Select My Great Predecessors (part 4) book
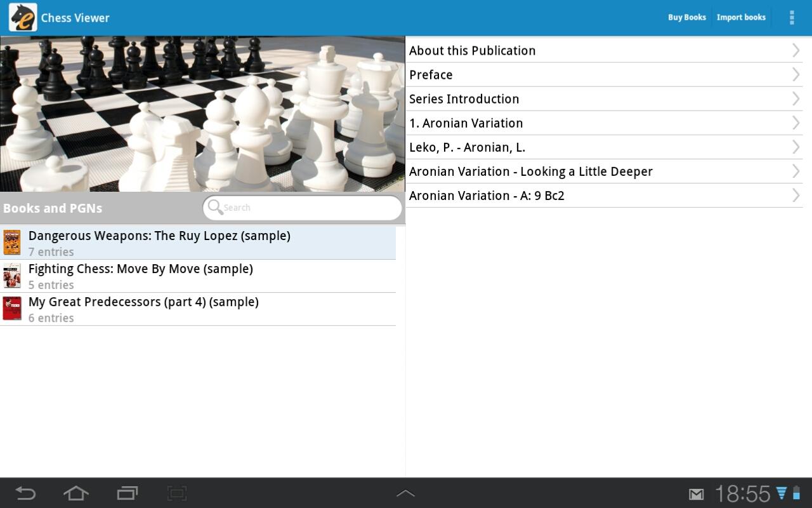The width and height of the screenshot is (812, 508). (x=198, y=309)
